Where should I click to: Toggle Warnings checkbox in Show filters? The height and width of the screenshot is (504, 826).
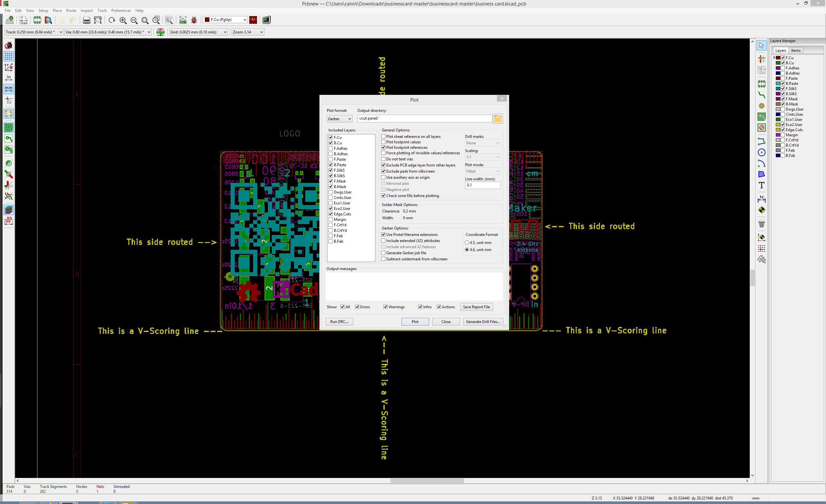[386, 307]
